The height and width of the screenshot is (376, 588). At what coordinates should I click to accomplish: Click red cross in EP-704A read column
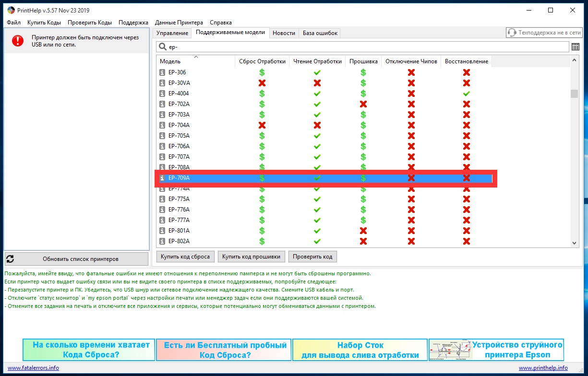(x=317, y=125)
